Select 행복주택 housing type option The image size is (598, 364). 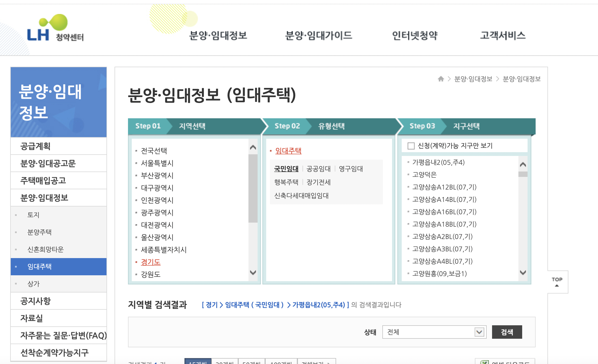286,182
